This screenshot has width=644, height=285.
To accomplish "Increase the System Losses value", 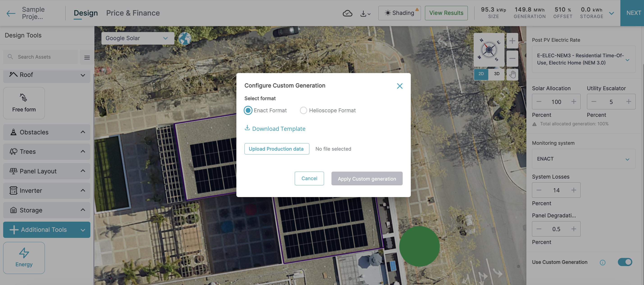I will tap(573, 190).
